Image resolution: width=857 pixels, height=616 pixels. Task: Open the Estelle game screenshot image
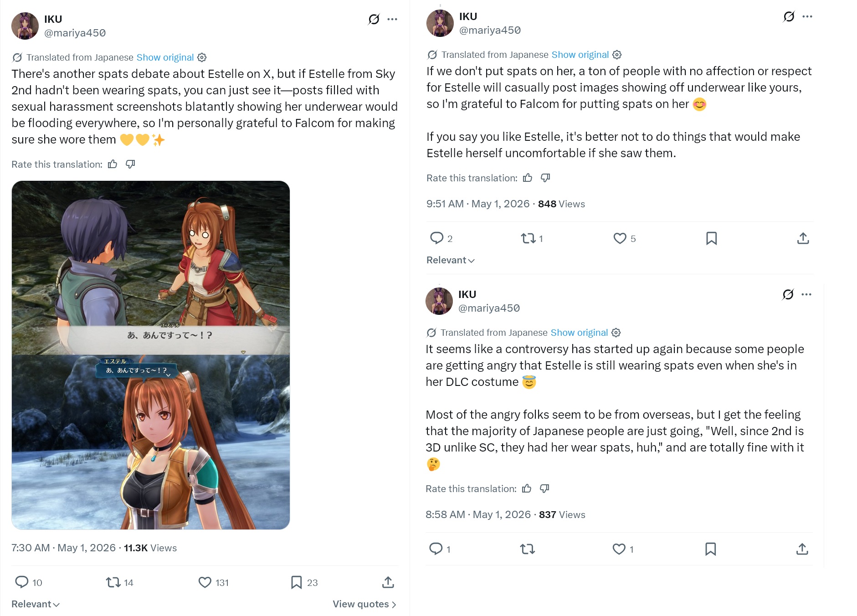click(x=151, y=355)
